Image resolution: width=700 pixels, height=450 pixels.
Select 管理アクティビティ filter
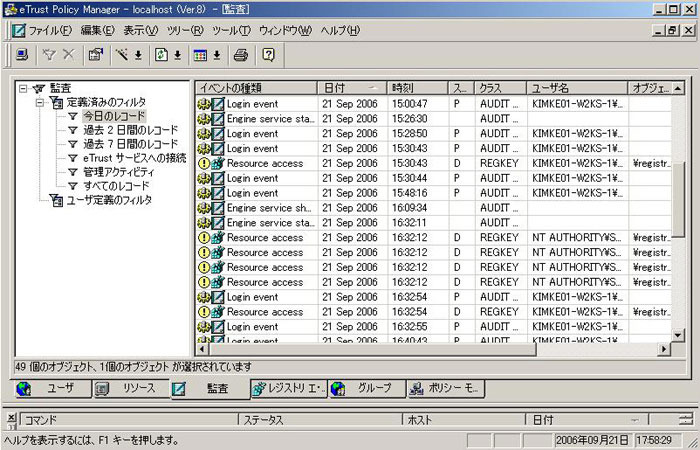point(119,172)
